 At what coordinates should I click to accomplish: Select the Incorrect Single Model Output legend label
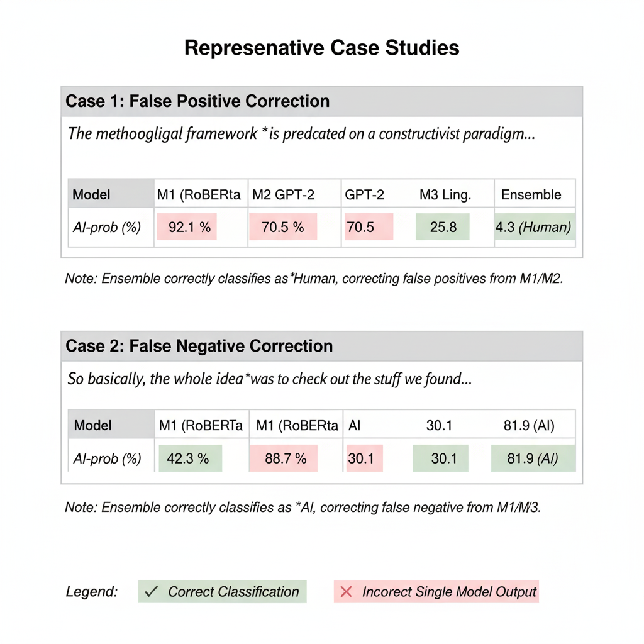[x=449, y=592]
